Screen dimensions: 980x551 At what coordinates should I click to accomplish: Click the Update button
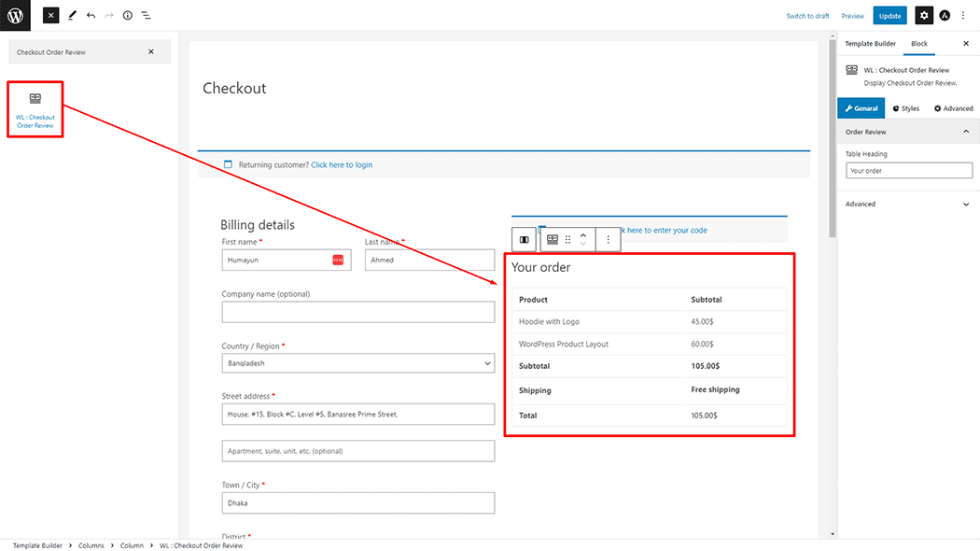click(889, 16)
